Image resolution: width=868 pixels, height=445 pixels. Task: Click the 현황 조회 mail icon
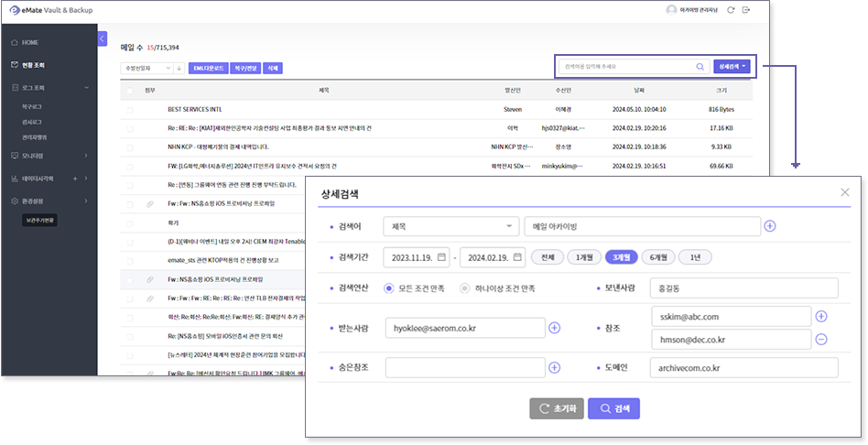coord(15,65)
